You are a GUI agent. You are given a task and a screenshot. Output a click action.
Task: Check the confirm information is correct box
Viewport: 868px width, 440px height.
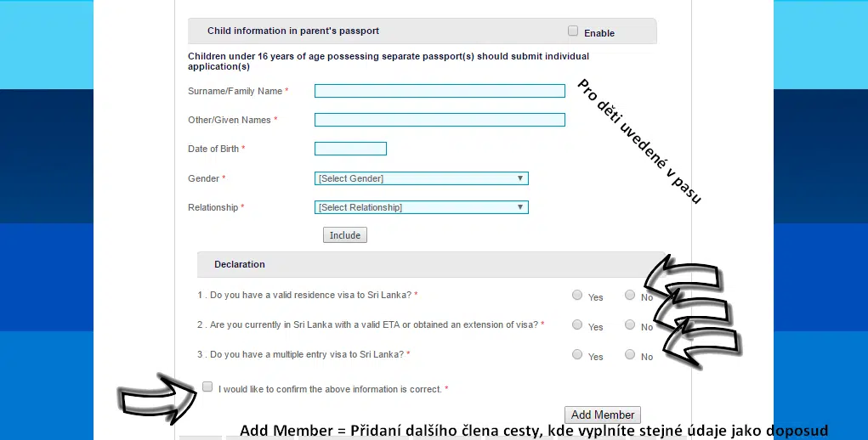[207, 387]
